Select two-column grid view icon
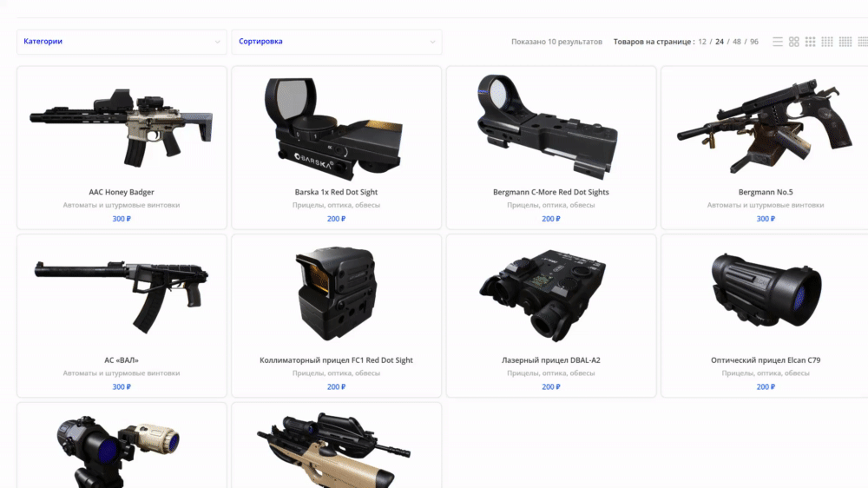This screenshot has height=488, width=868. (794, 42)
